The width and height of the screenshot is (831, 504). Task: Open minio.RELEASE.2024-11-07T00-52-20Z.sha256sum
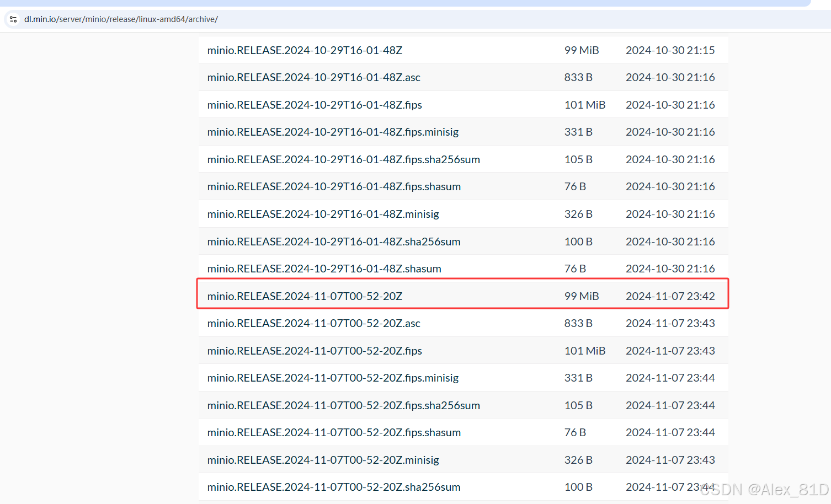[334, 487]
